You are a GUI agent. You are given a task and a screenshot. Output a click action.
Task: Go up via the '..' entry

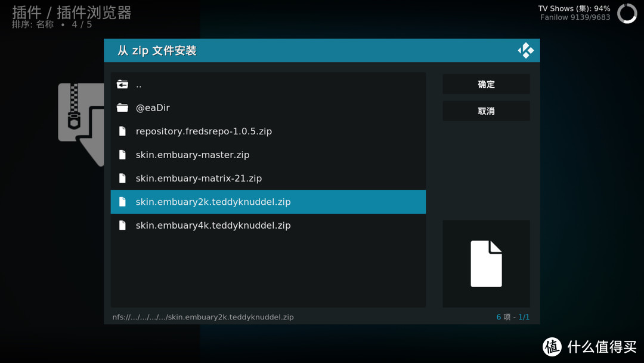tap(268, 84)
